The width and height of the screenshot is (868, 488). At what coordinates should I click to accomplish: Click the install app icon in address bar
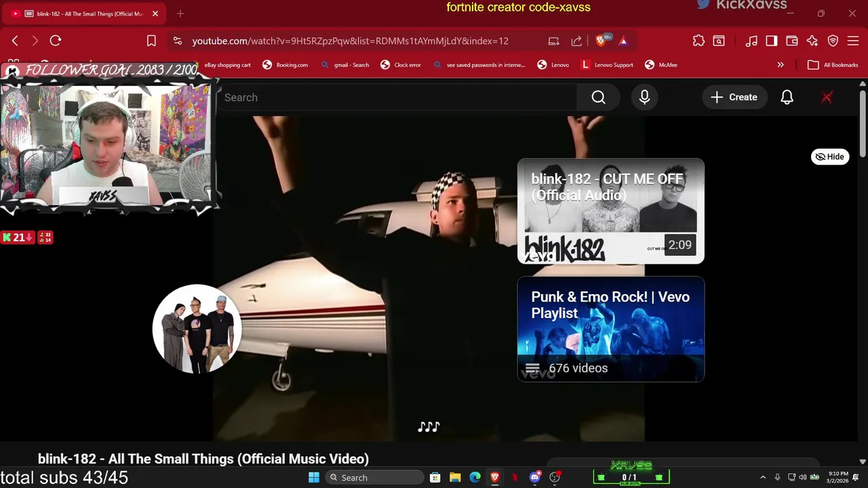click(x=553, y=41)
